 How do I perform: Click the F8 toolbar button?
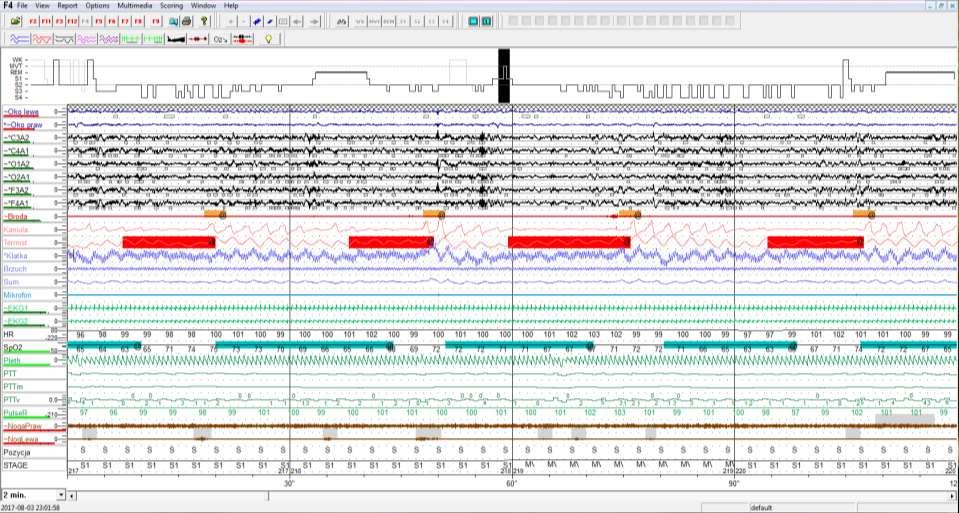(138, 21)
